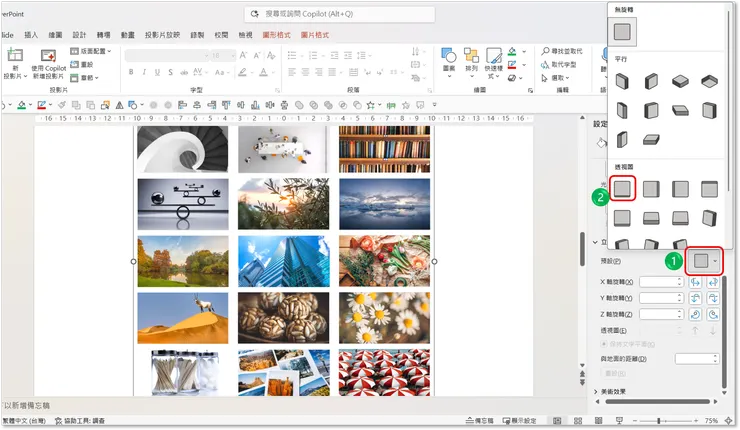Screen dimensions: 740x430
Task: Click the Copilot search box at top
Action: pos(339,14)
